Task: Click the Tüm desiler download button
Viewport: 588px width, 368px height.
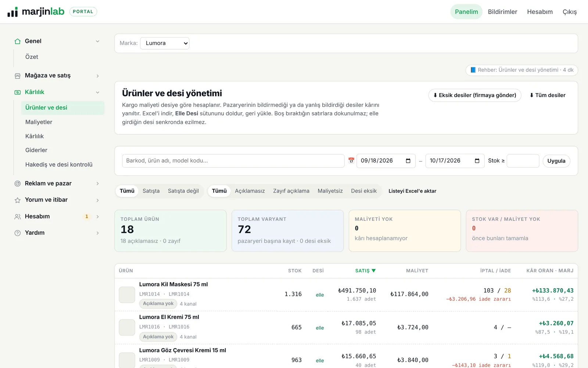Action: pos(548,95)
